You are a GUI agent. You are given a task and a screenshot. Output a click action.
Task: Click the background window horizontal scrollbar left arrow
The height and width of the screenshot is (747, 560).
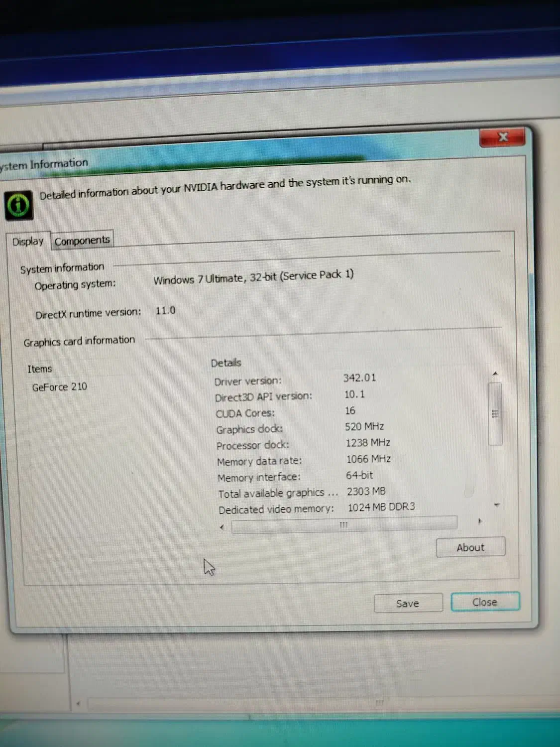point(78,704)
